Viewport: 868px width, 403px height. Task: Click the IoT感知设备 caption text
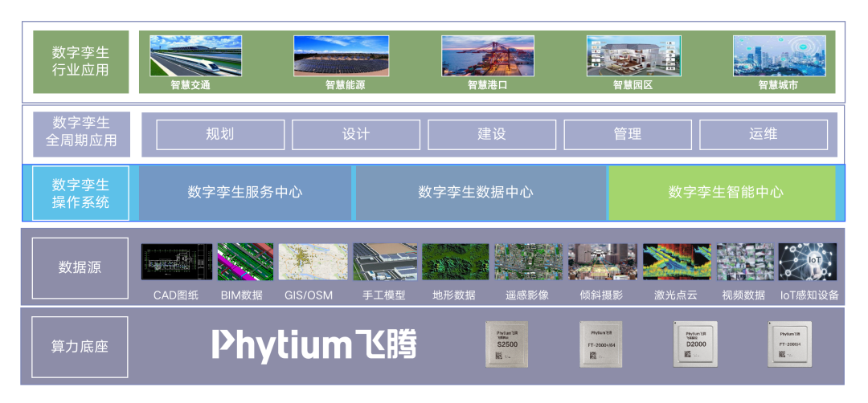[x=809, y=295]
